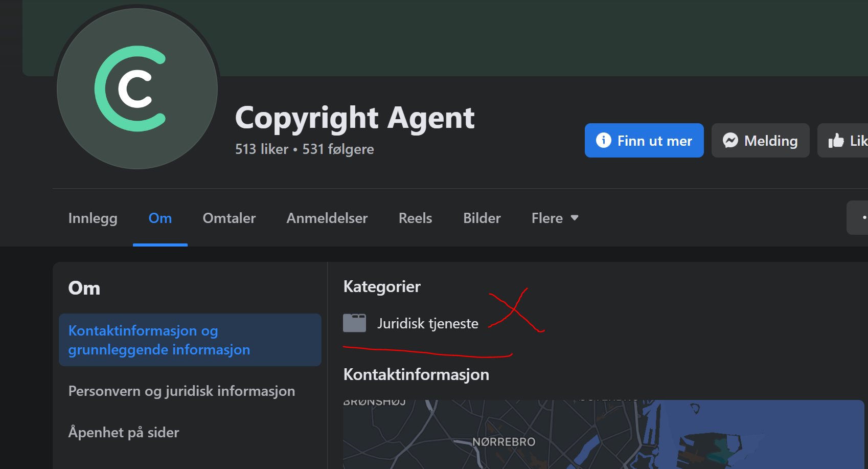
Task: Click the Kontaktinformasjon heading
Action: (x=416, y=374)
